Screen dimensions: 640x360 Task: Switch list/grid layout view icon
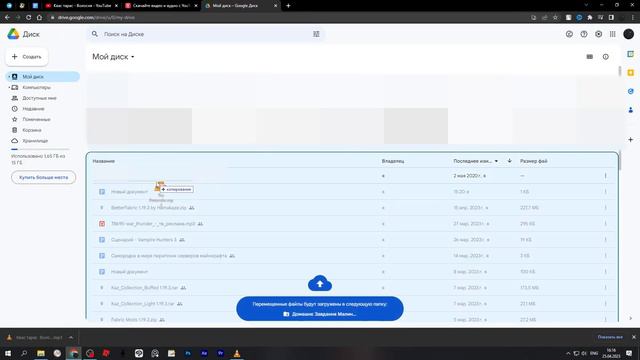[589, 57]
